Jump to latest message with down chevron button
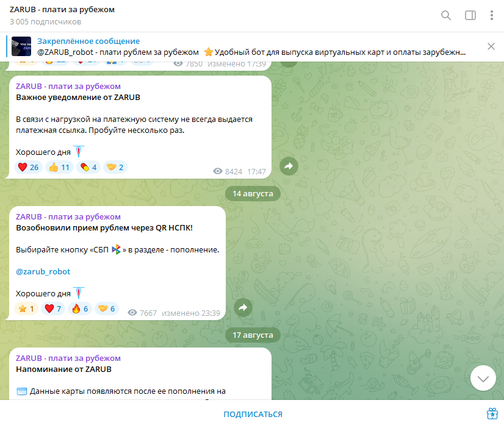The height and width of the screenshot is (428, 504). point(483,378)
